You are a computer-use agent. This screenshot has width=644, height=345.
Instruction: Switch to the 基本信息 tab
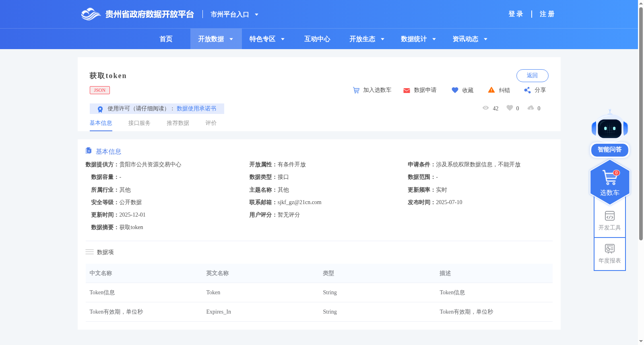101,123
